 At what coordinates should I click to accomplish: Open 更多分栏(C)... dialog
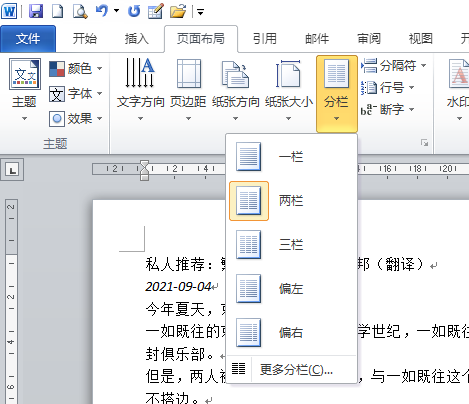[291, 369]
